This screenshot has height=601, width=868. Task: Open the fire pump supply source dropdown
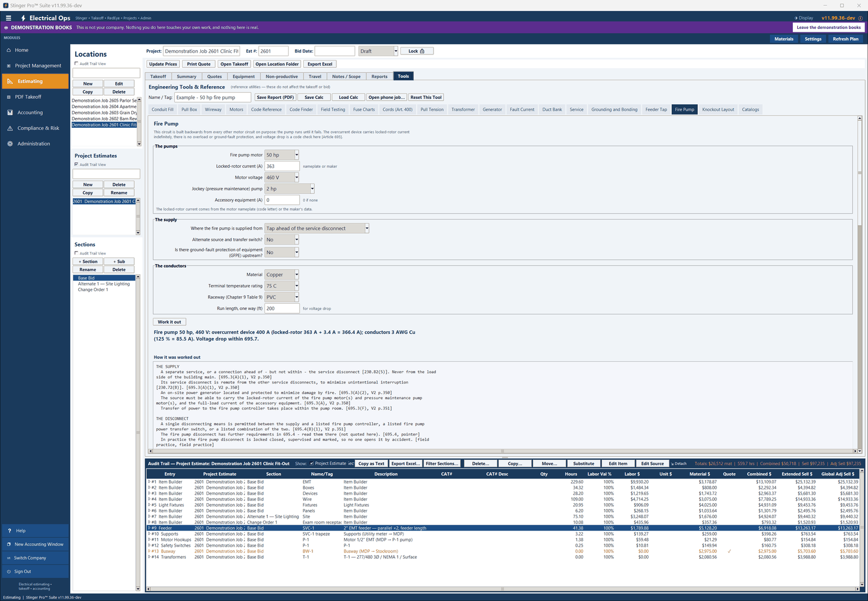(x=367, y=228)
